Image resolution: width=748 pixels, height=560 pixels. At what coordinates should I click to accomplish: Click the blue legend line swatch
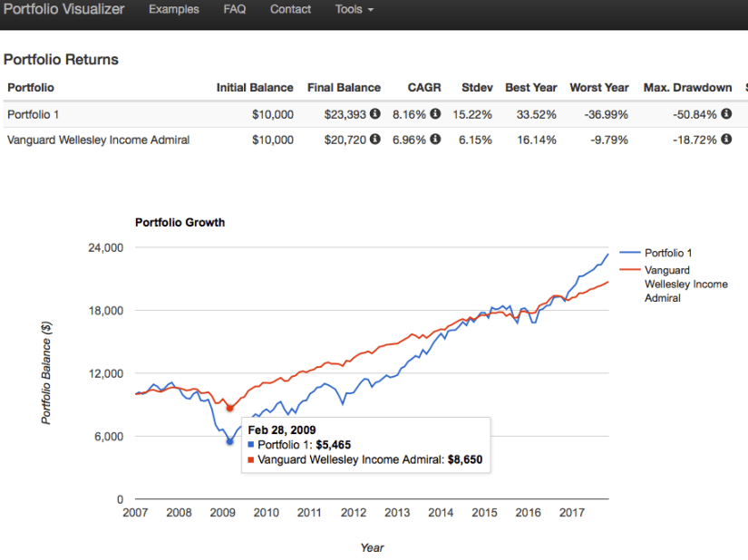[x=630, y=254]
